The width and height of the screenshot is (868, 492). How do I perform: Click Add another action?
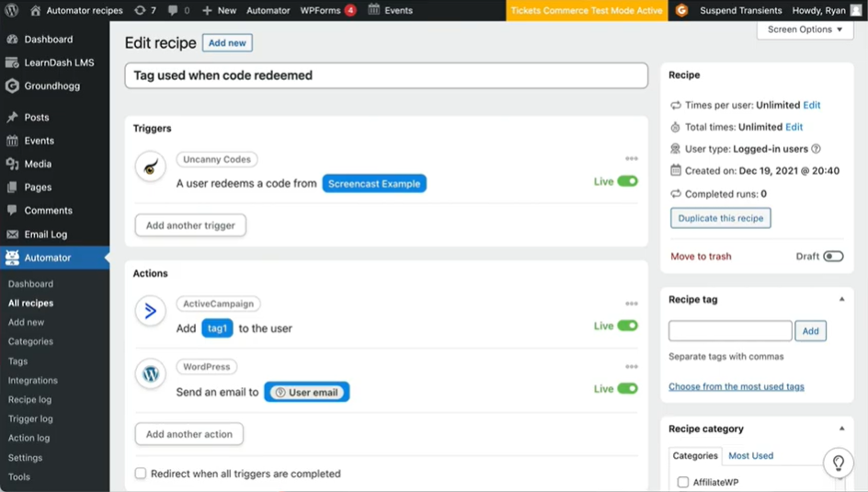pyautogui.click(x=189, y=434)
